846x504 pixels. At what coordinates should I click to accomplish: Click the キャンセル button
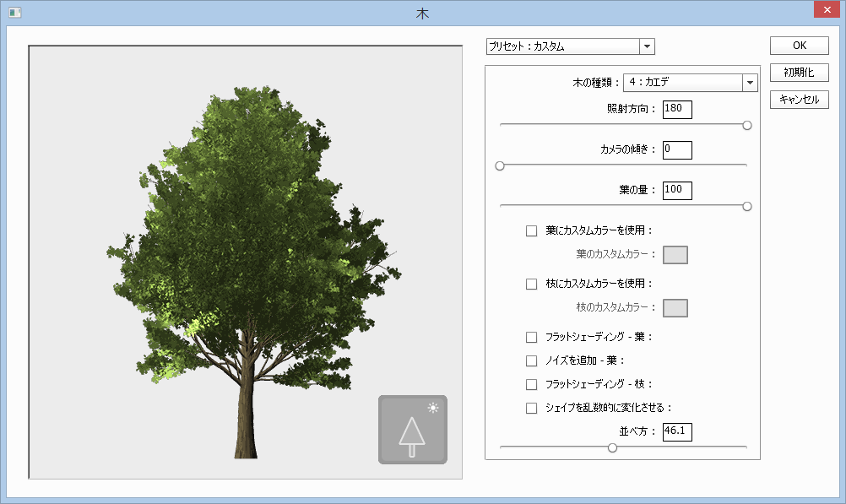799,100
